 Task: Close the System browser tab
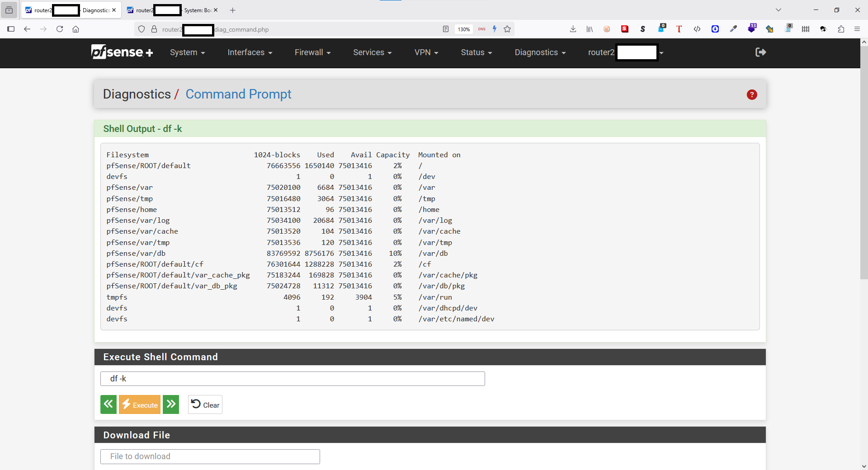216,10
